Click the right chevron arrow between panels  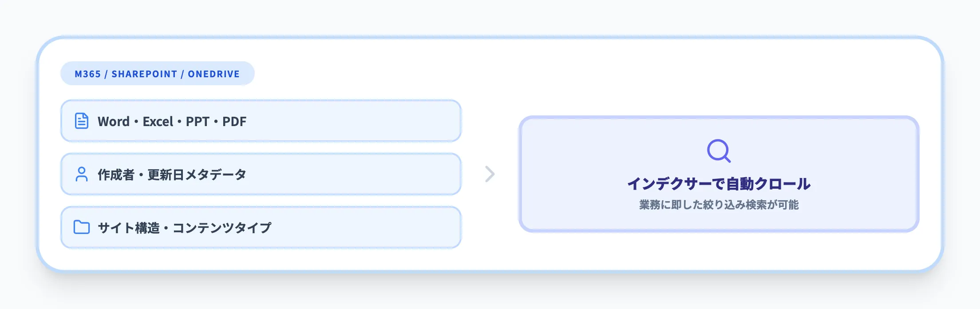pyautogui.click(x=490, y=174)
